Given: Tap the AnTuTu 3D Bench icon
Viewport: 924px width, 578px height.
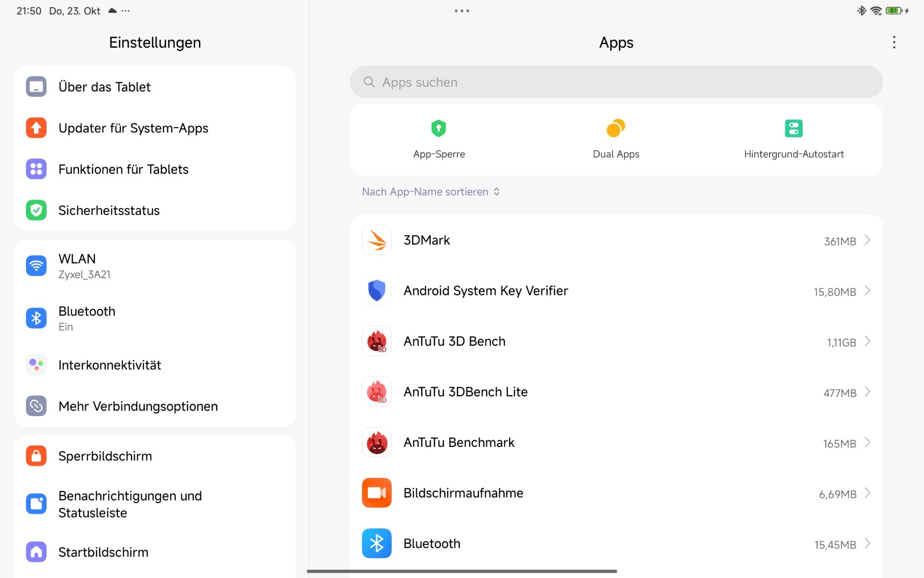Looking at the screenshot, I should (376, 341).
